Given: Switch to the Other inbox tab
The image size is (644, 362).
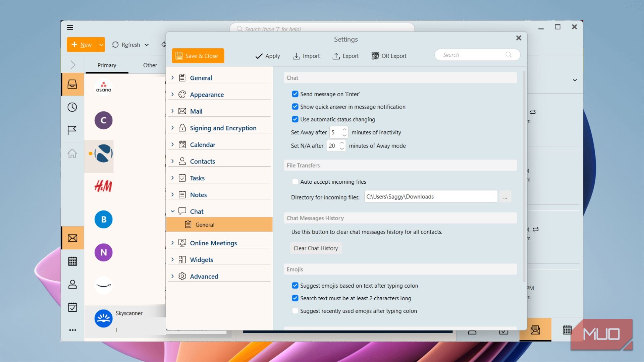Looking at the screenshot, I should point(150,65).
